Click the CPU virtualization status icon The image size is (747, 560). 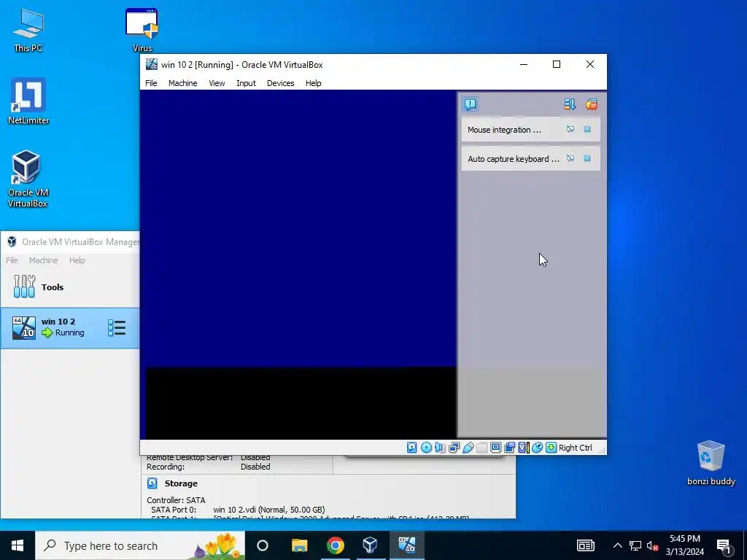[x=523, y=448]
